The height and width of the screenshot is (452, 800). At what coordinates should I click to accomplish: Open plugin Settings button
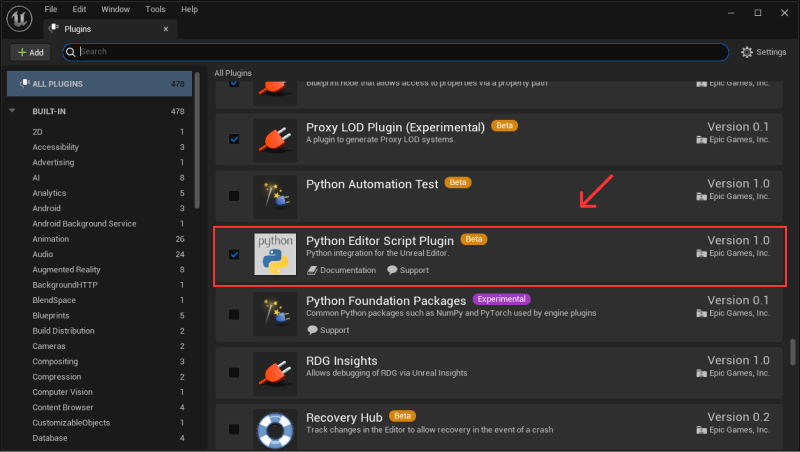click(763, 52)
